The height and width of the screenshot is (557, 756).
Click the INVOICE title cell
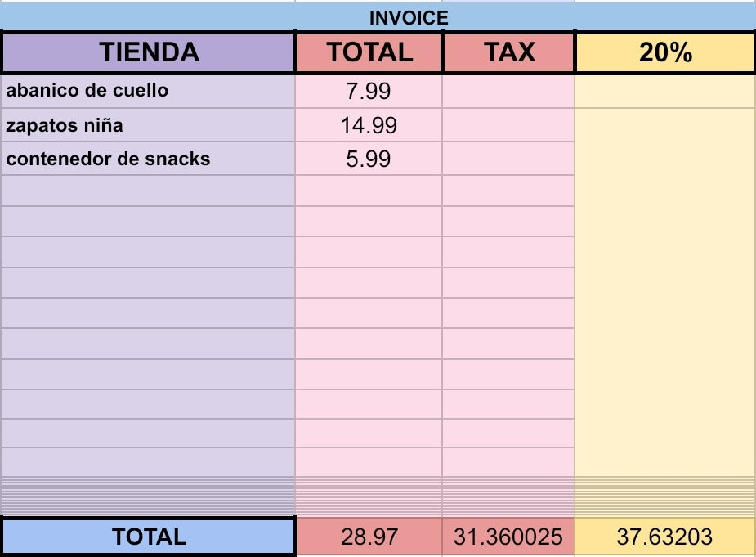coord(409,18)
